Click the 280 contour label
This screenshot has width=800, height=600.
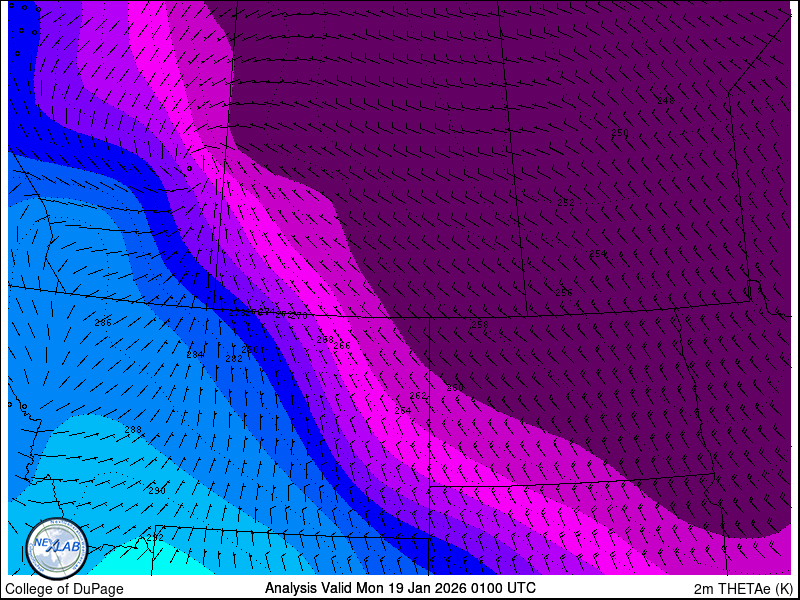[x=250, y=349]
